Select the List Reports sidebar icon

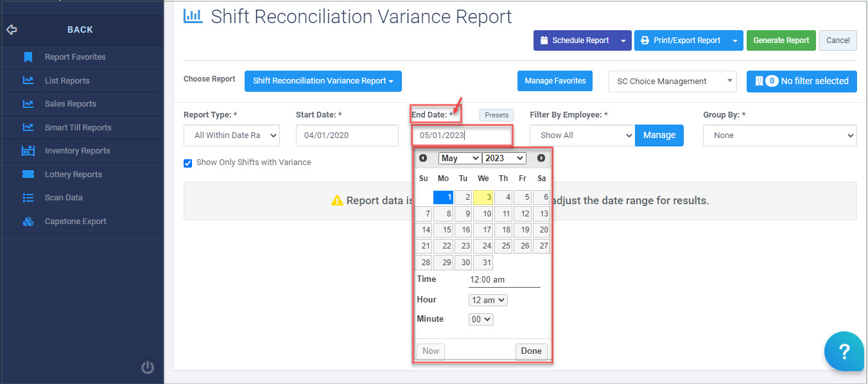click(28, 80)
